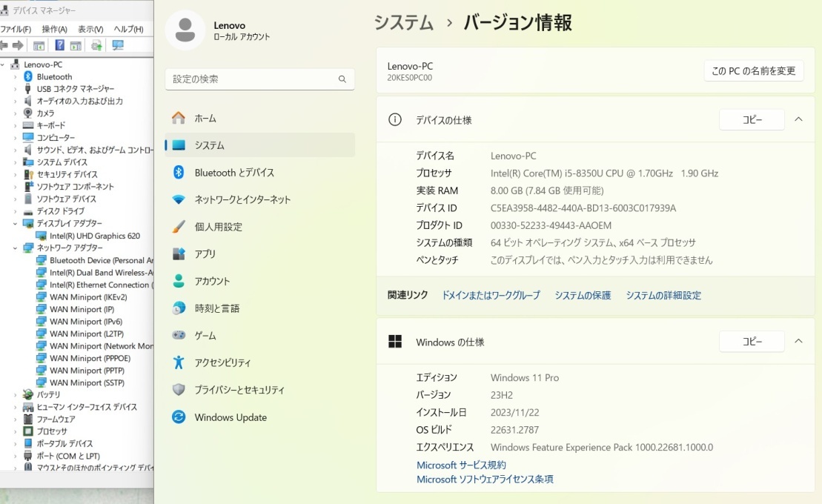The image size is (822, 504).
Task: Select WAN Miniport (L2TP) entry
Action: pos(87,334)
